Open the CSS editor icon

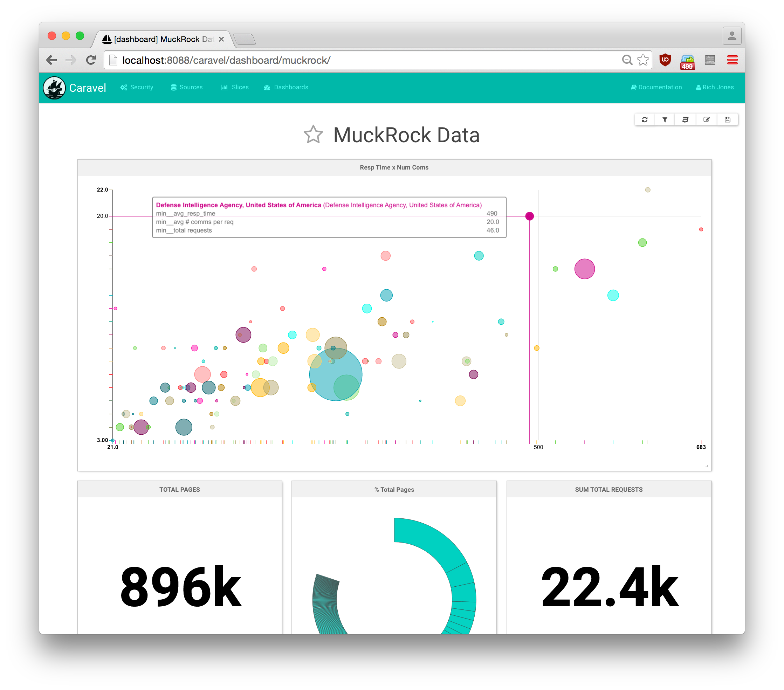tap(686, 120)
